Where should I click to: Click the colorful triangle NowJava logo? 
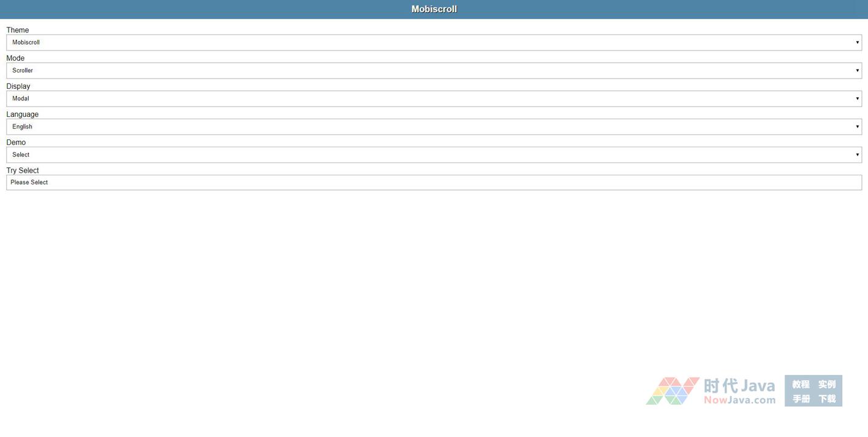pos(672,391)
